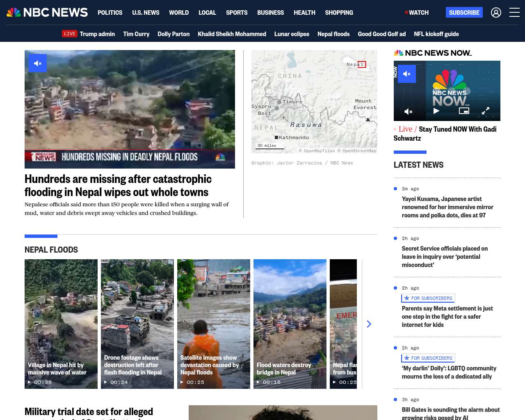The image size is (525, 420).
Task: Open 'My darlin' Dolly' LGBTQ community story
Action: [449, 372]
